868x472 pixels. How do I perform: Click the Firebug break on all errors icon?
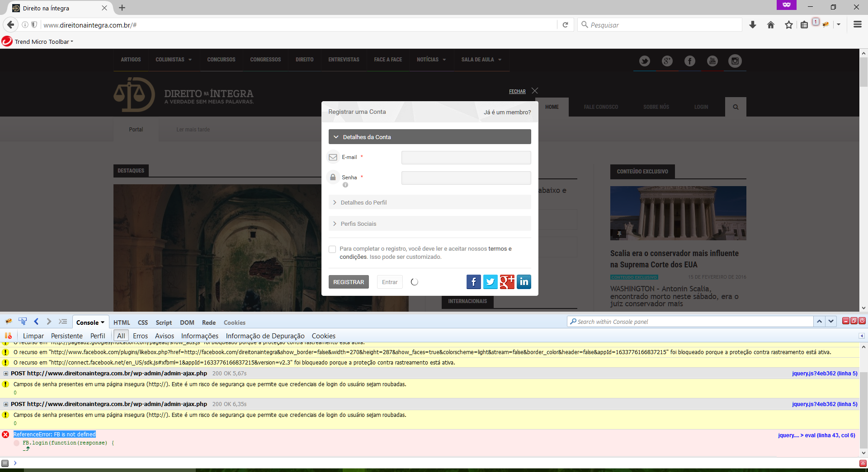8,336
